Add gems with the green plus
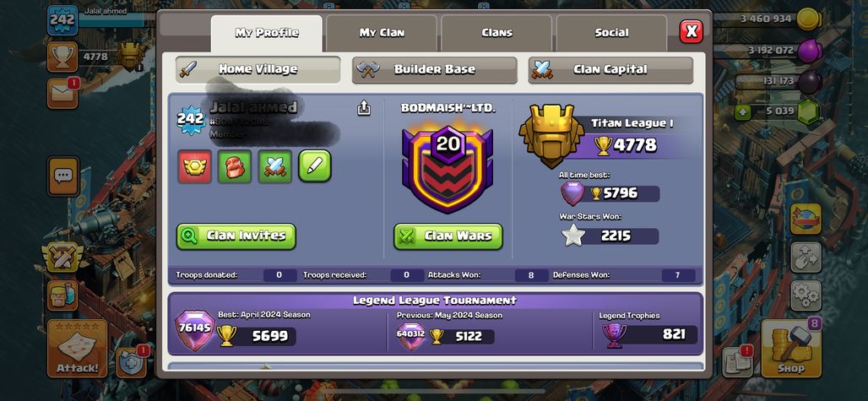 (742, 111)
